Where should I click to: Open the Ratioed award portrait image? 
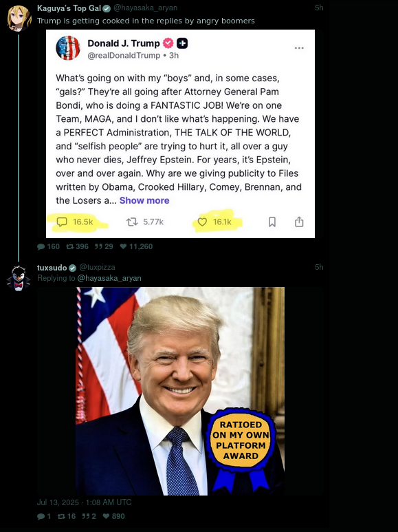tap(180, 391)
